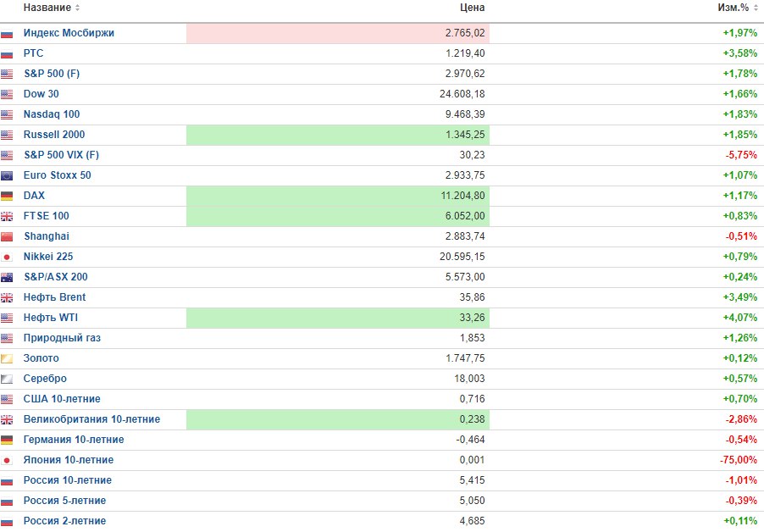Open the Россия 10-летние bond link
Screen dimensions: 764x532
coord(67,480)
